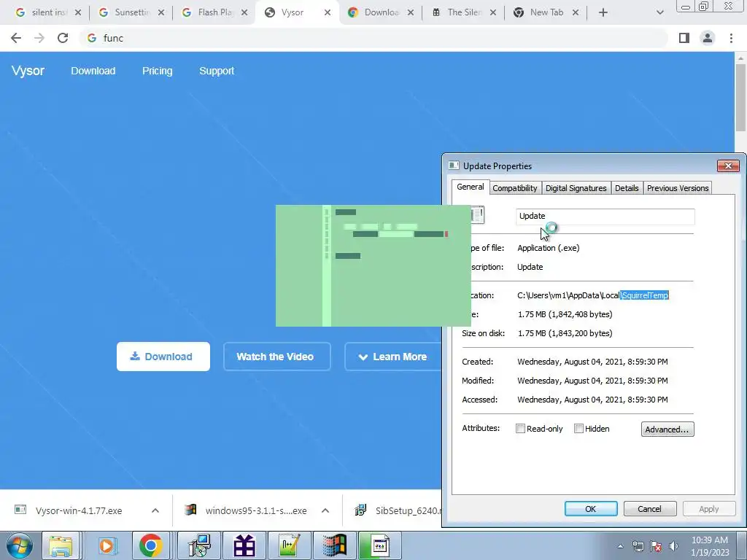The width and height of the screenshot is (747, 560).
Task: Open the installer computer-disc taskbar icon
Action: (199, 545)
